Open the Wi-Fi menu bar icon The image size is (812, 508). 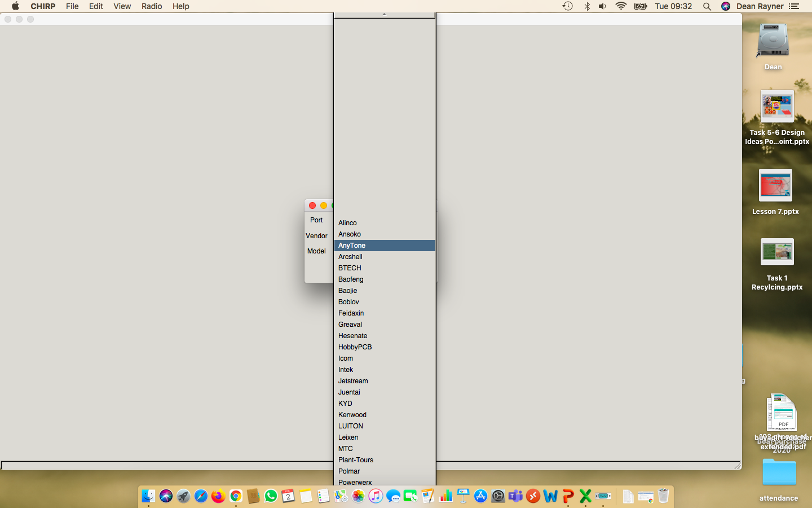(x=621, y=6)
